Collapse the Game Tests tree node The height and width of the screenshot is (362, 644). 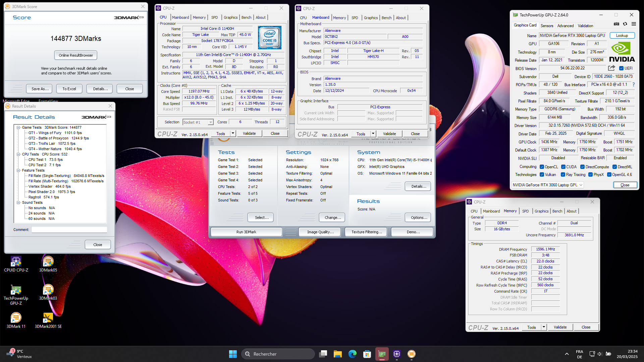(18, 127)
